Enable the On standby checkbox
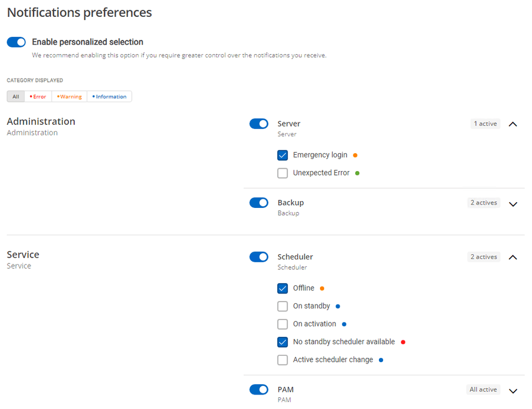 tap(282, 306)
